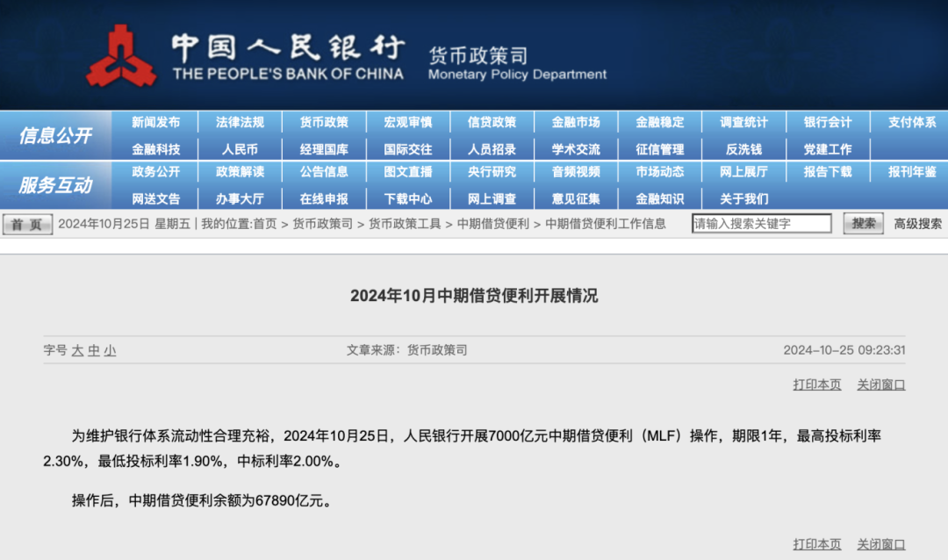Viewport: 948px width, 560px height.
Task: Click the 信息公开 section header
Action: click(55, 135)
